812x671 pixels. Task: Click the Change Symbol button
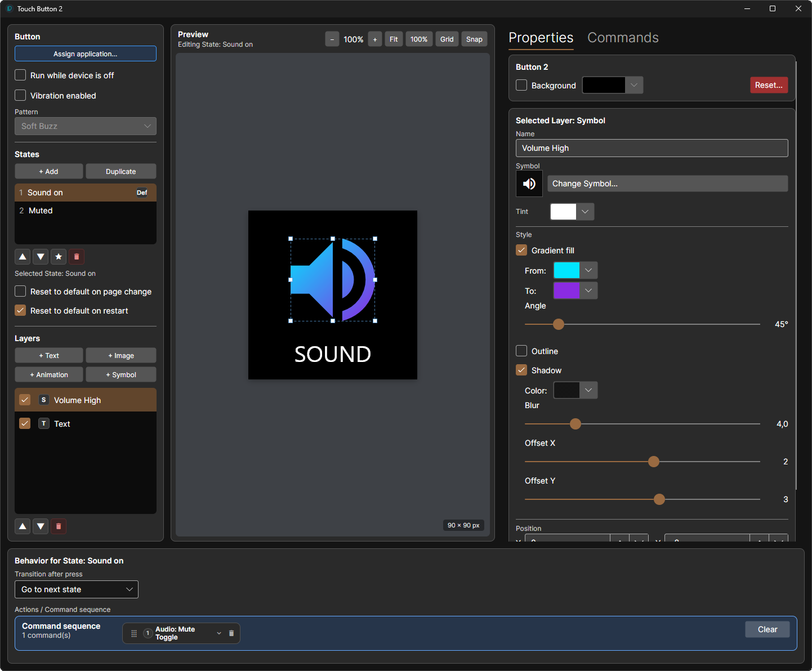pos(667,184)
